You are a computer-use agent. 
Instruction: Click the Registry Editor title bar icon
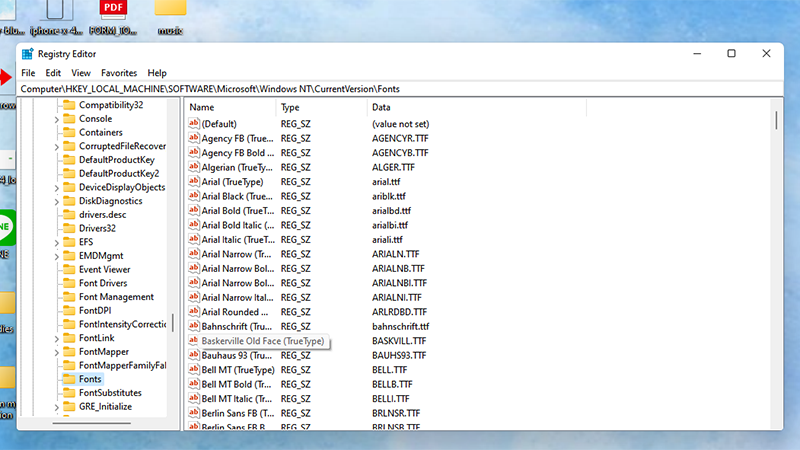point(28,54)
